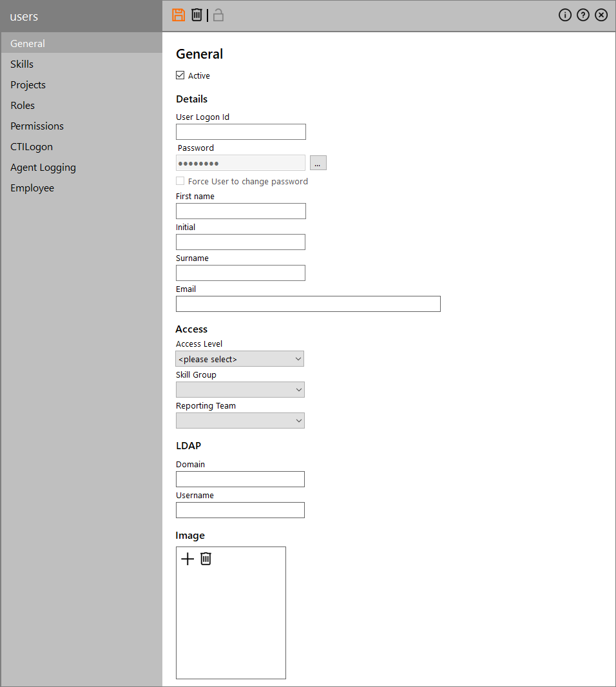Screen dimensions: 616x687
Task: Focus the User Logon Id field
Action: pyautogui.click(x=241, y=132)
